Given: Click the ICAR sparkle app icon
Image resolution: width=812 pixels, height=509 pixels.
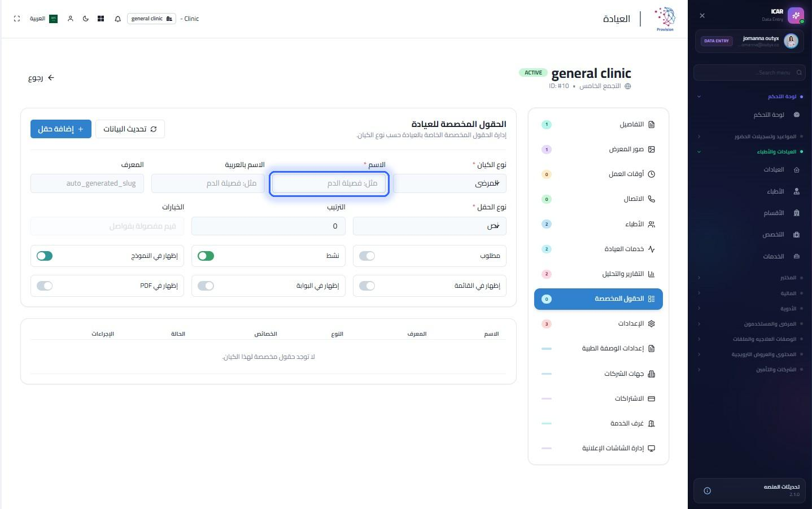Looking at the screenshot, I should [796, 16].
